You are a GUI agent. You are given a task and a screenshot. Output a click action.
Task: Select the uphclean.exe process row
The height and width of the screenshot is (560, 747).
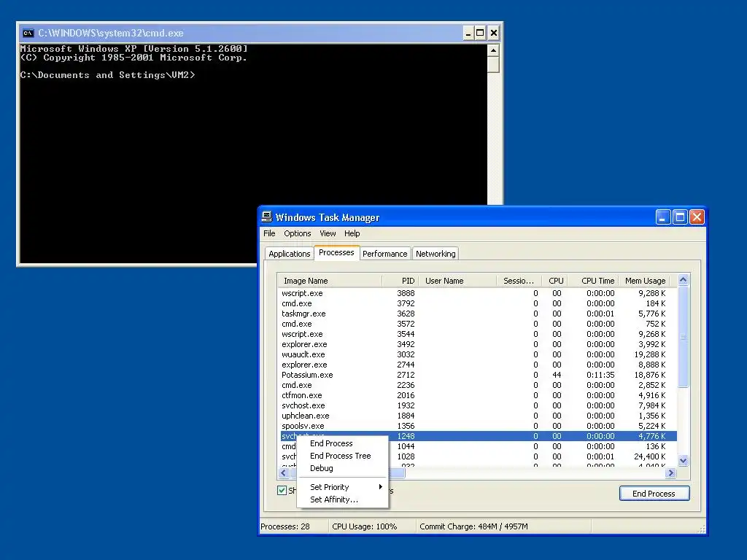[x=477, y=416]
